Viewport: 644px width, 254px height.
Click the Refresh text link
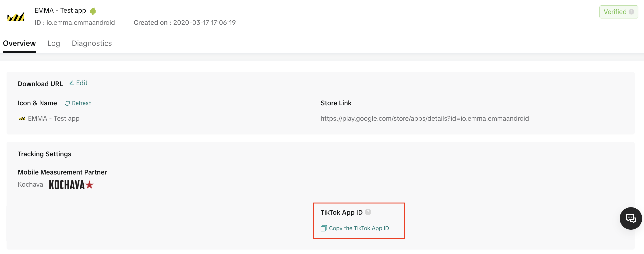81,103
